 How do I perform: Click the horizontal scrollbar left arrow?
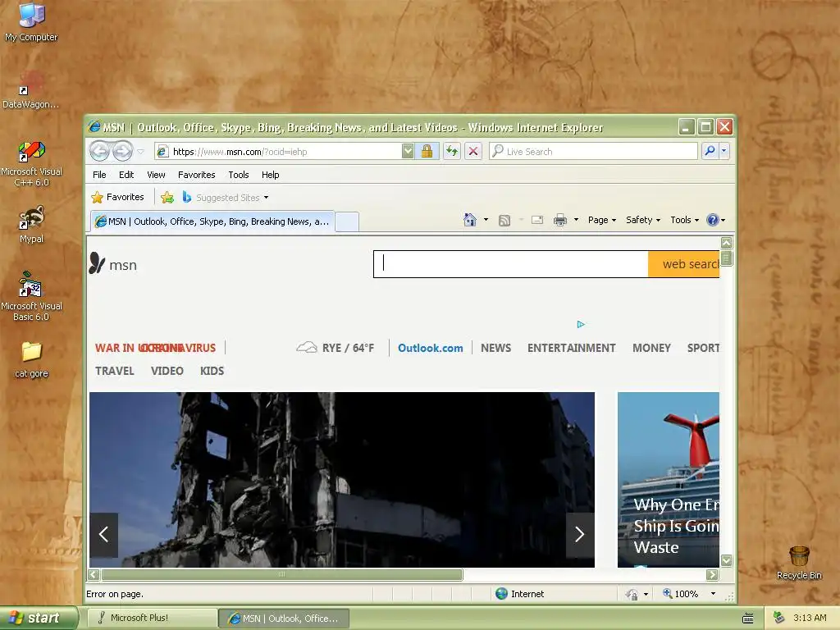(x=94, y=575)
